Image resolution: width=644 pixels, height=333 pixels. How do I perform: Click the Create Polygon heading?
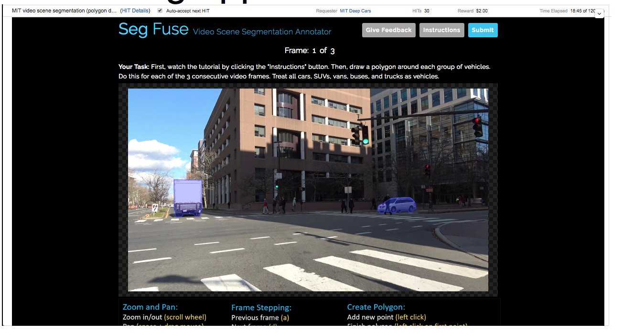[376, 307]
